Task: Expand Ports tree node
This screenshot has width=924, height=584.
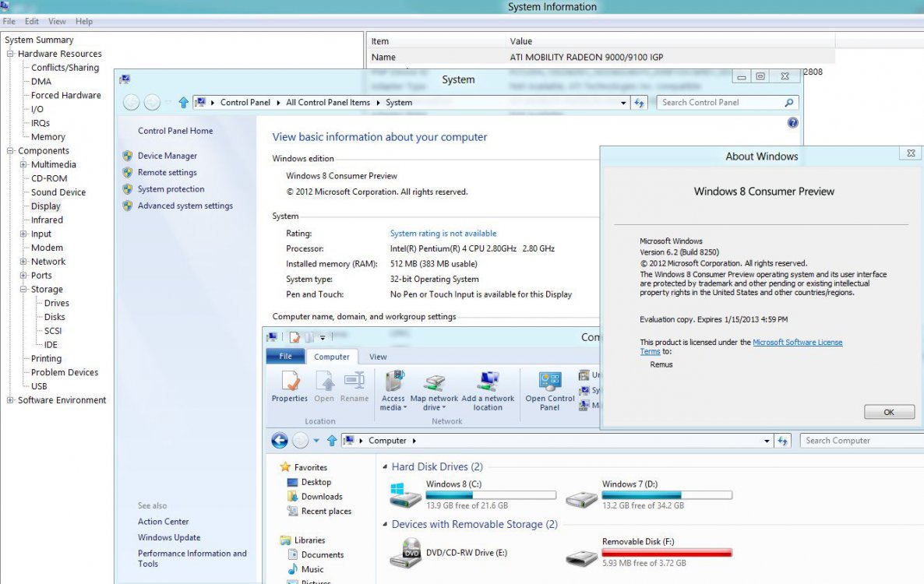Action: (x=23, y=275)
